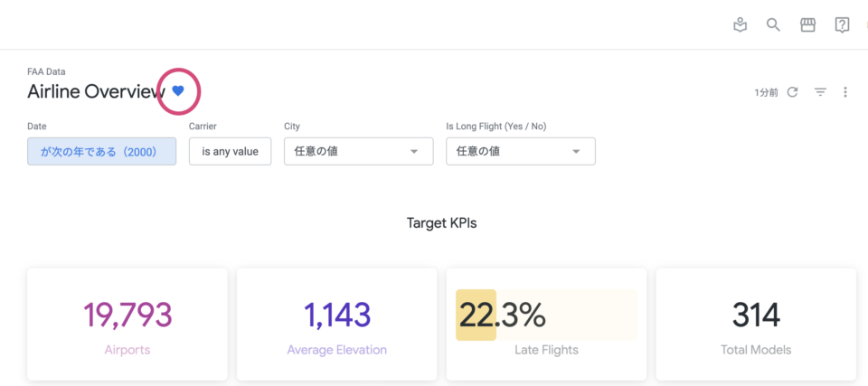Click the City dropdown arrow
This screenshot has width=868, height=386.
pyautogui.click(x=413, y=152)
